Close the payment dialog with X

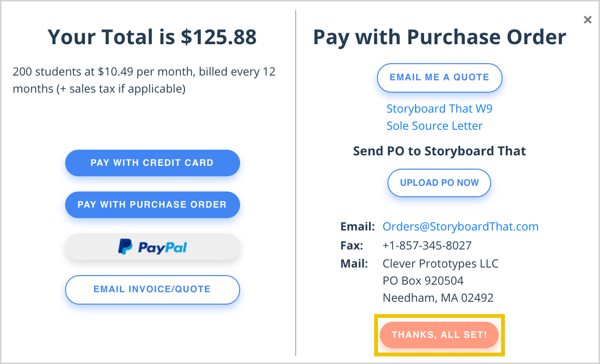pos(588,20)
